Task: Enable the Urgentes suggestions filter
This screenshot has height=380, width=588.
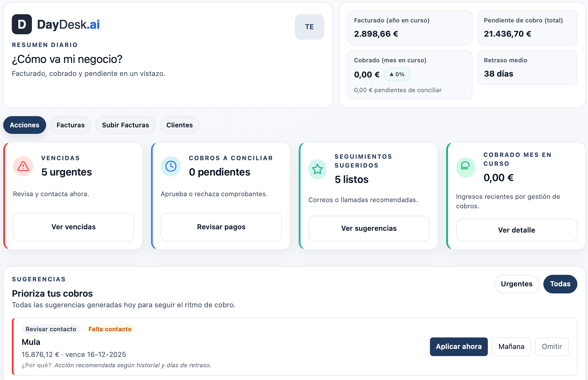Action: [516, 284]
